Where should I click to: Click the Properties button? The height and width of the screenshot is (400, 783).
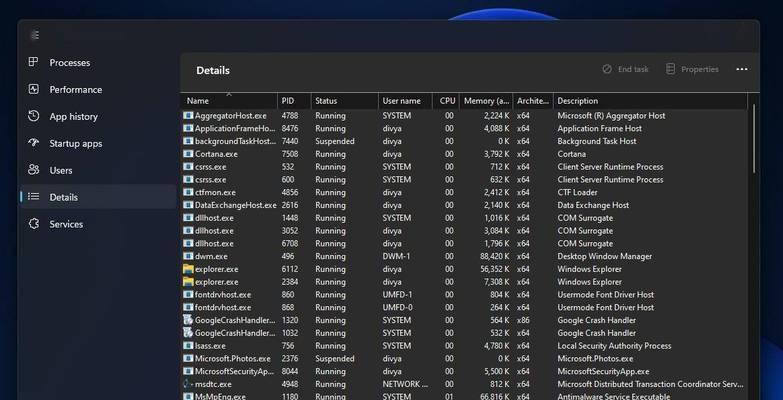692,69
